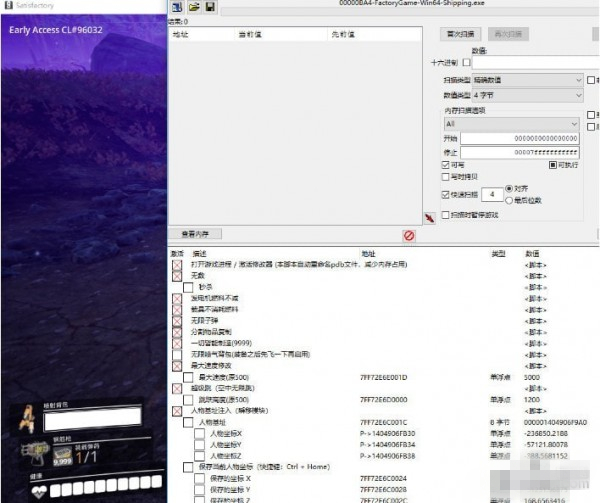Toggle the 快速扫描 fast scan checkbox
This screenshot has width=600, height=503.
446,194
